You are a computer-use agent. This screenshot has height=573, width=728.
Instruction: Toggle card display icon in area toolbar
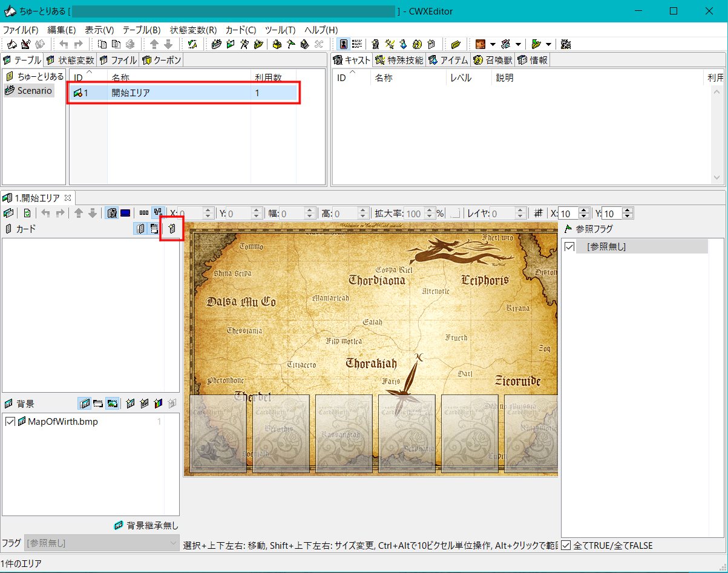click(112, 213)
